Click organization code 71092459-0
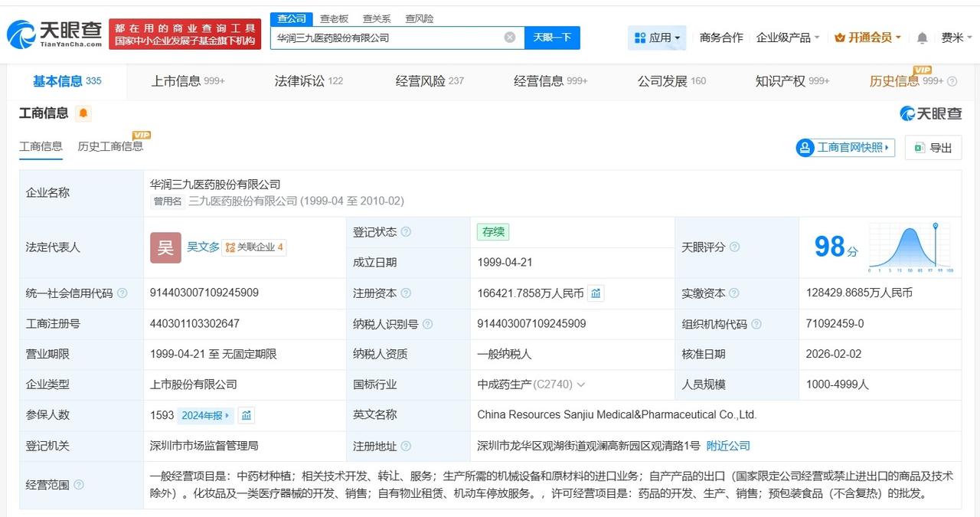The width and height of the screenshot is (980, 517). click(835, 323)
